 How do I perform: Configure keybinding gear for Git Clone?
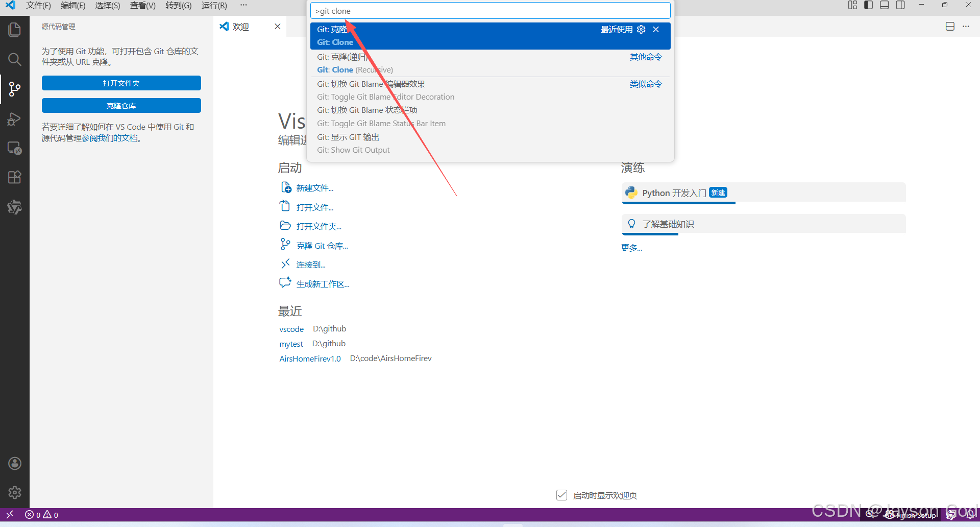(641, 30)
